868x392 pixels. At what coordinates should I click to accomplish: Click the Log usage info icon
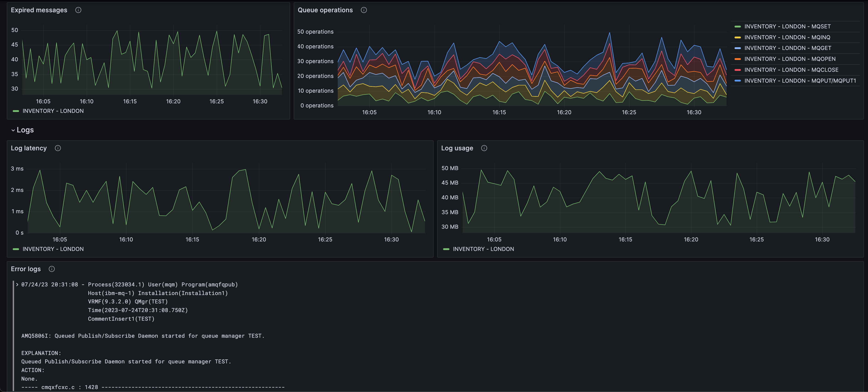pyautogui.click(x=484, y=148)
